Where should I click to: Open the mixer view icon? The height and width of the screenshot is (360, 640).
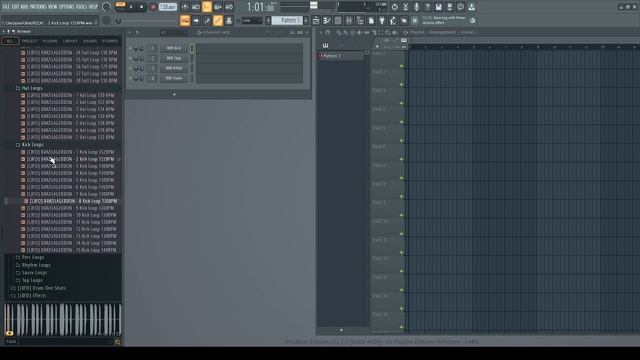tap(349, 20)
